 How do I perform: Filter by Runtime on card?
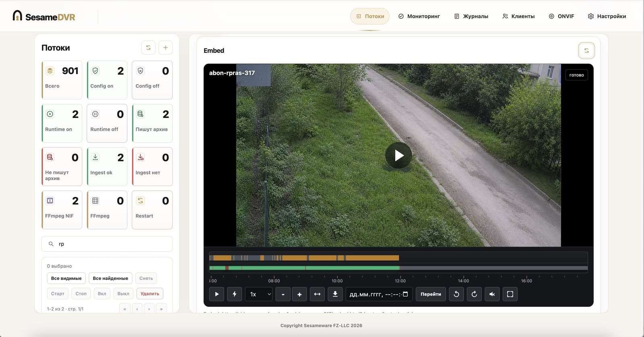tap(62, 123)
